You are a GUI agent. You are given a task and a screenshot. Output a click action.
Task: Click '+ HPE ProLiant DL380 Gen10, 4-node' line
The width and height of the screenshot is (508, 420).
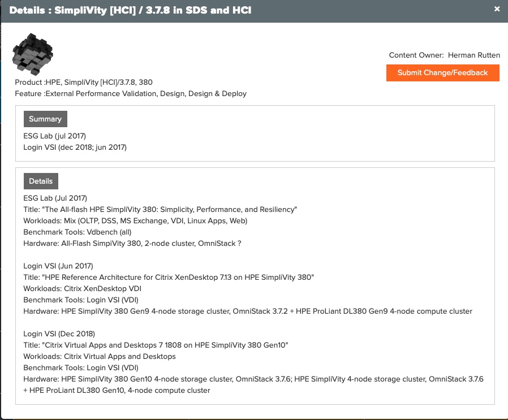pyautogui.click(x=117, y=391)
